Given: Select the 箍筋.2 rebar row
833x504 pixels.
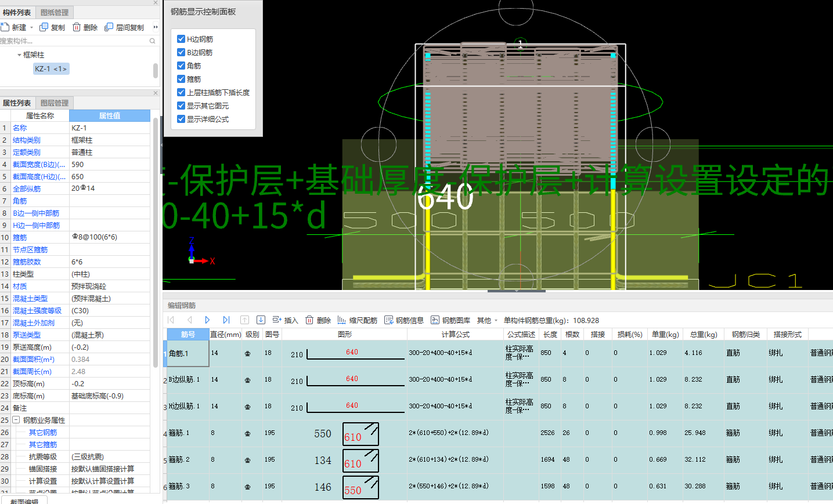Looking at the screenshot, I should [499, 460].
